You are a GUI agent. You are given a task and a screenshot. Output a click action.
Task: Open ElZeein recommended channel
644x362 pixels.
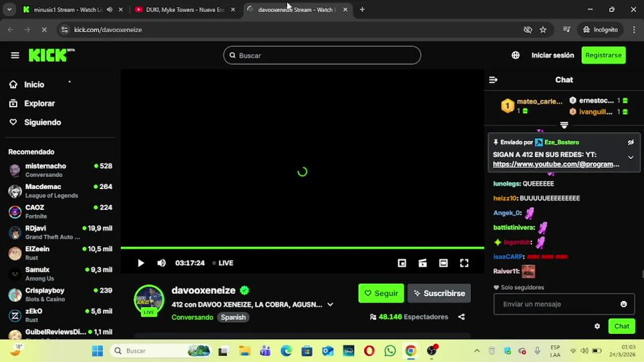pos(60,253)
